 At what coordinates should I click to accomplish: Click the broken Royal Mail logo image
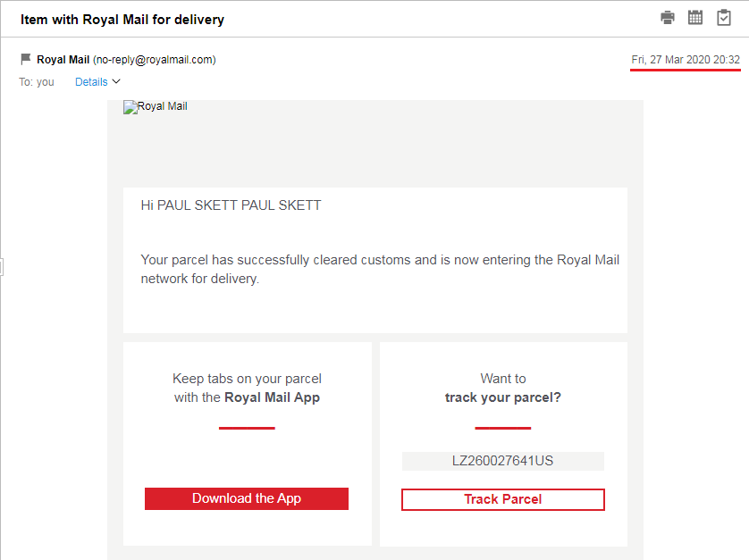pyautogui.click(x=156, y=107)
